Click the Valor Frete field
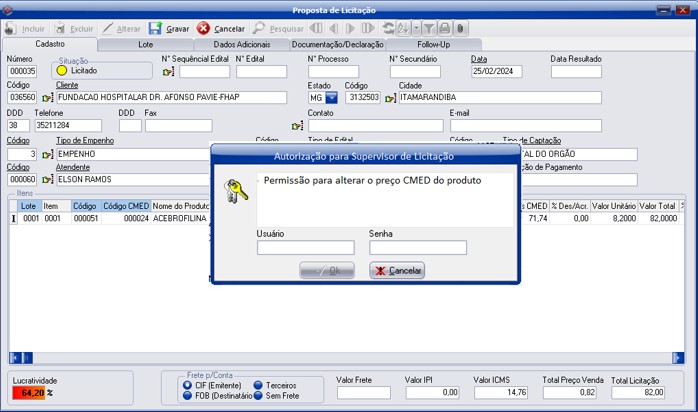This screenshot has width=698, height=412. coord(364,392)
